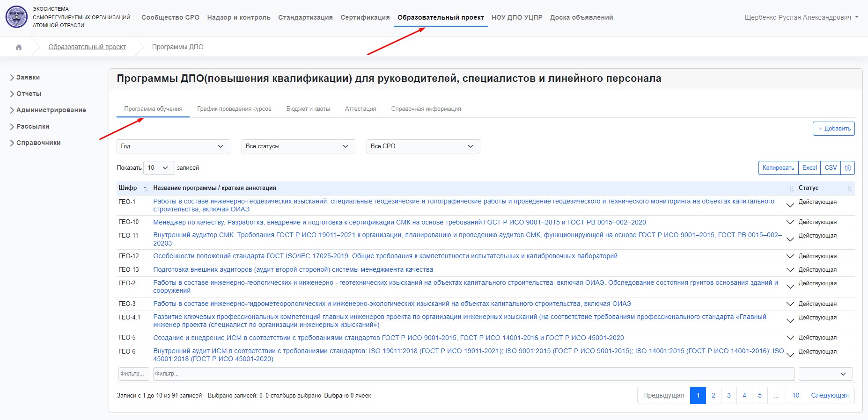Click the ecosystem emblem logo
The width and height of the screenshot is (868, 420).
16,17
